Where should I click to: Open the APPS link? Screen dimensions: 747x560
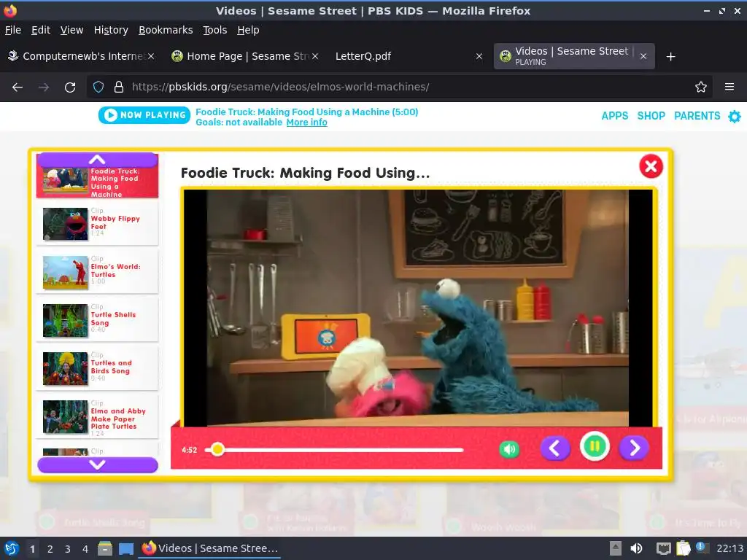click(614, 116)
